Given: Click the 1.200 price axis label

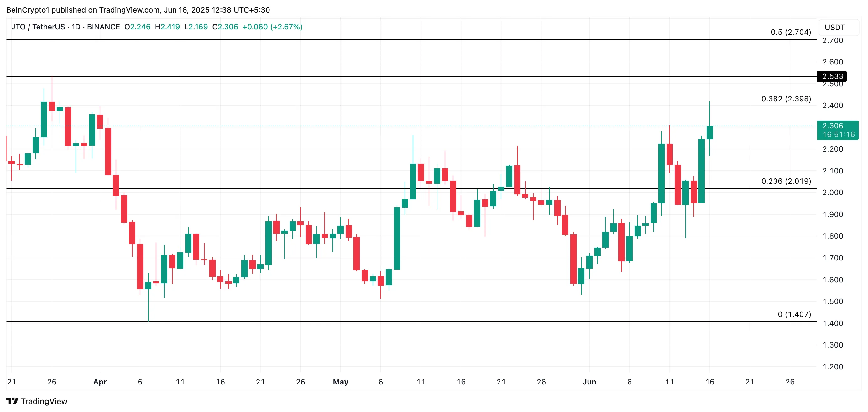Looking at the screenshot, I should tap(833, 367).
